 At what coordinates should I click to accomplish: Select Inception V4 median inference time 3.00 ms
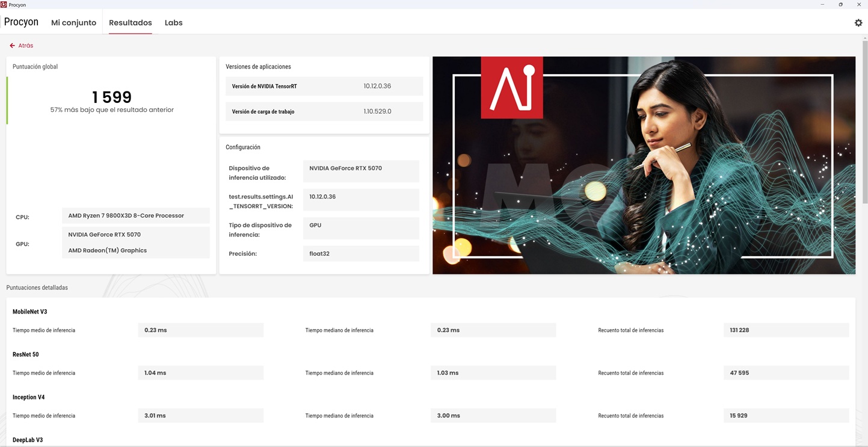[x=493, y=416]
